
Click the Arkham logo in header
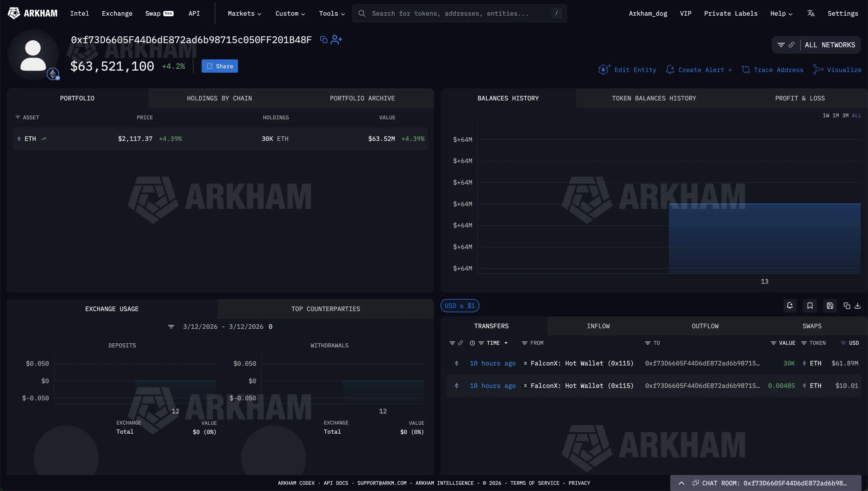pos(32,14)
